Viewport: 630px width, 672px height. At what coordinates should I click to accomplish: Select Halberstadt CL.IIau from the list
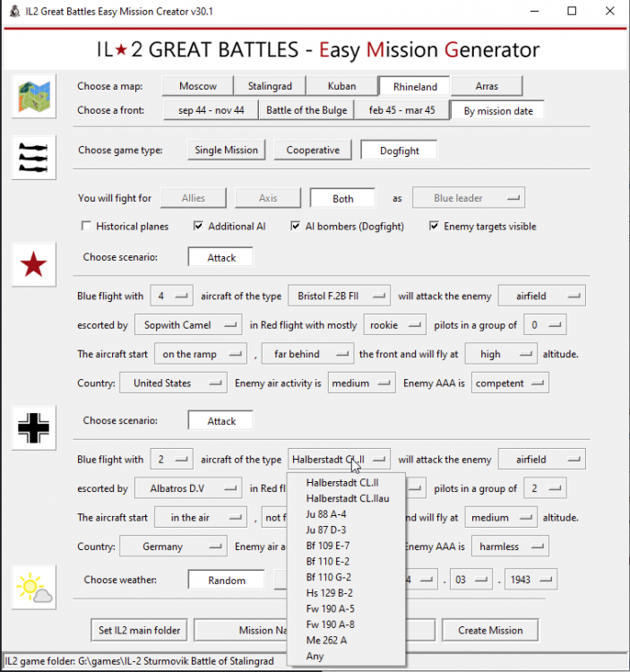click(346, 498)
